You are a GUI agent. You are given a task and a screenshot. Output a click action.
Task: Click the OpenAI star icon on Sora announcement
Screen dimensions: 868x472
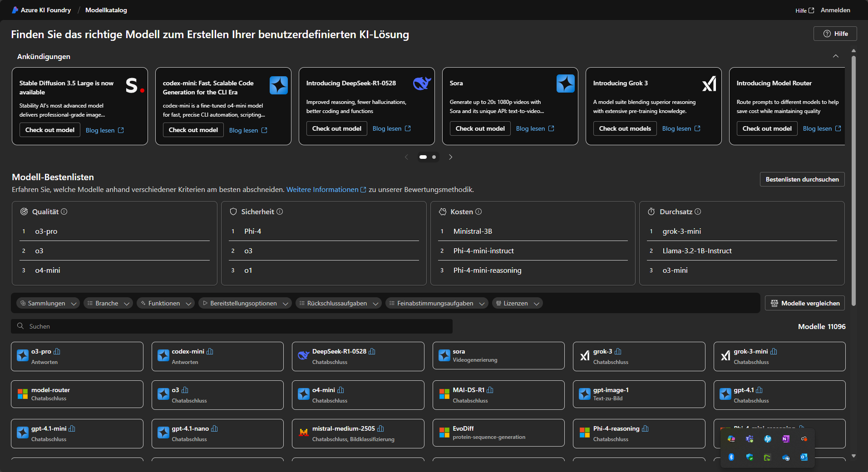(566, 84)
